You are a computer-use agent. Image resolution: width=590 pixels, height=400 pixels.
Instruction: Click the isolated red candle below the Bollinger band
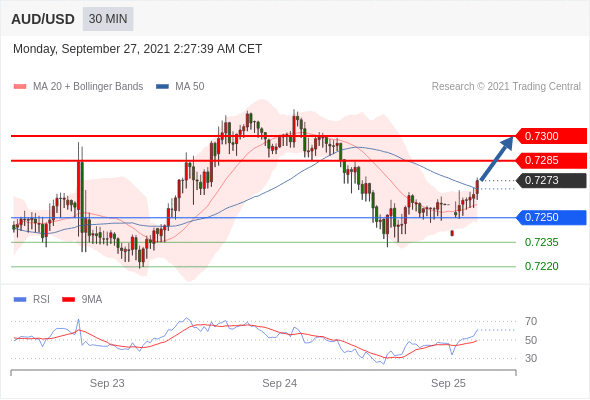(452, 233)
